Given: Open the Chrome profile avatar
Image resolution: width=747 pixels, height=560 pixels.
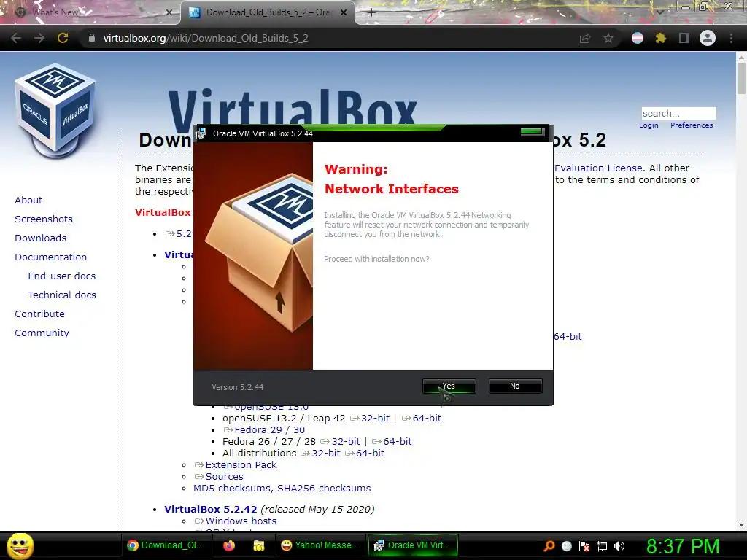Looking at the screenshot, I should pyautogui.click(x=708, y=38).
